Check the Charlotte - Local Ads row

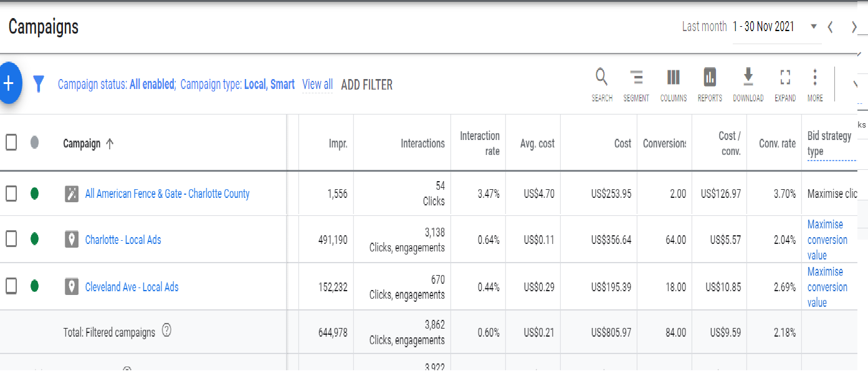click(x=11, y=240)
